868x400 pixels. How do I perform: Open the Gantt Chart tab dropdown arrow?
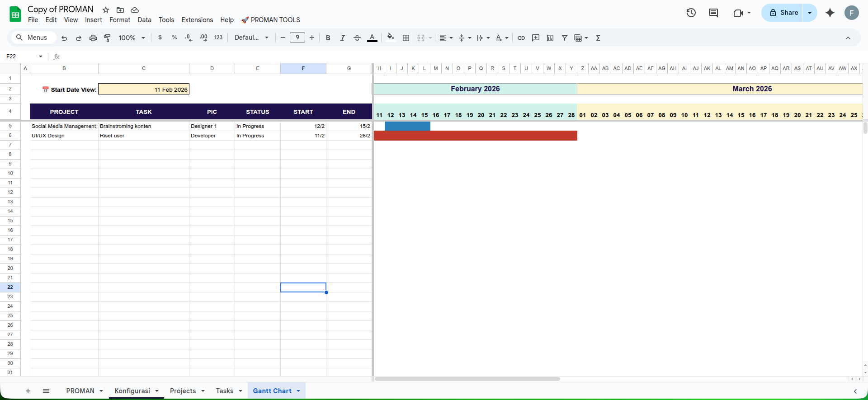click(x=298, y=391)
